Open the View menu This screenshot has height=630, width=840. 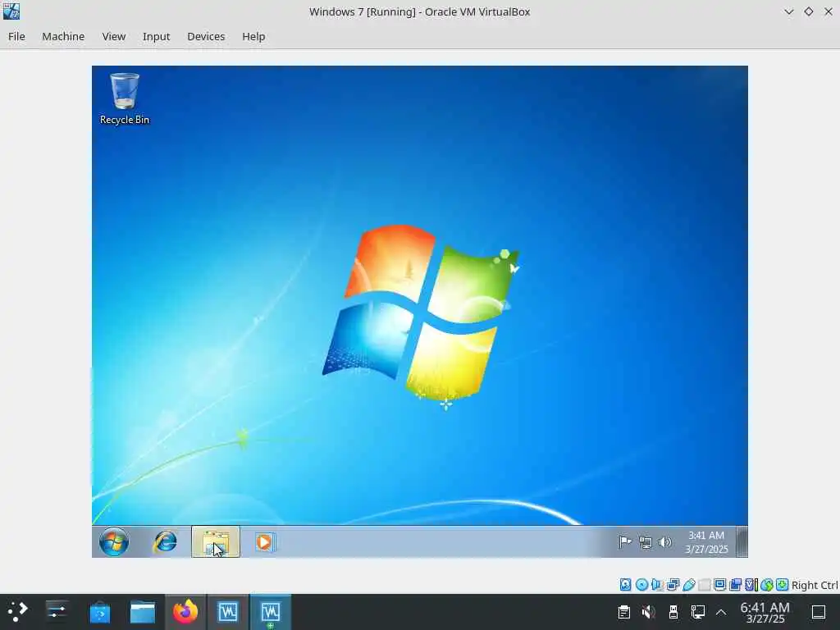pyautogui.click(x=113, y=36)
